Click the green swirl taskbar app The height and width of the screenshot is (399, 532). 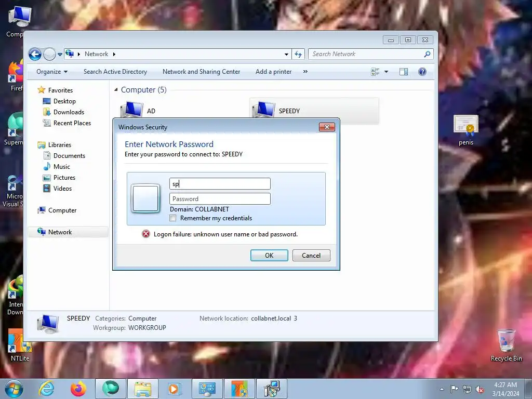click(x=111, y=389)
